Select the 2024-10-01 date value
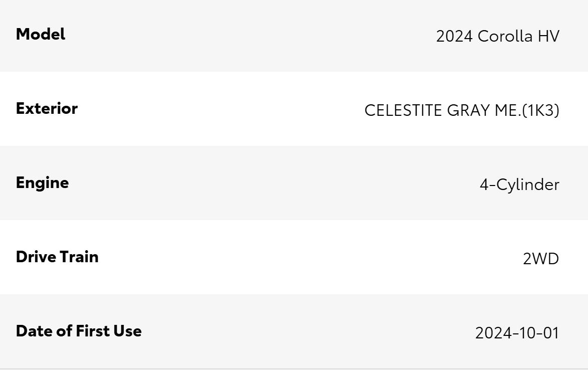Image resolution: width=588 pixels, height=370 pixels. point(517,333)
